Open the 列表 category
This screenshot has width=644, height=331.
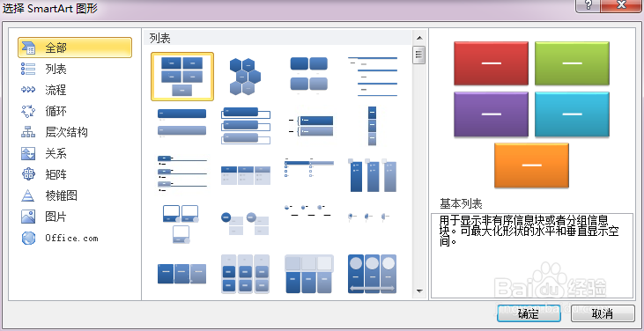pyautogui.click(x=56, y=69)
